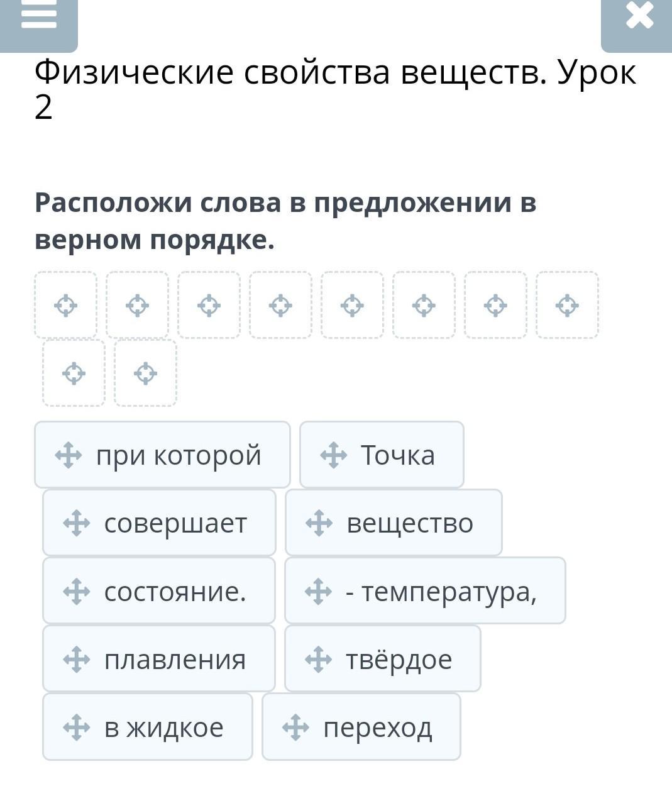Click the fourth empty slot in top row

(x=280, y=306)
